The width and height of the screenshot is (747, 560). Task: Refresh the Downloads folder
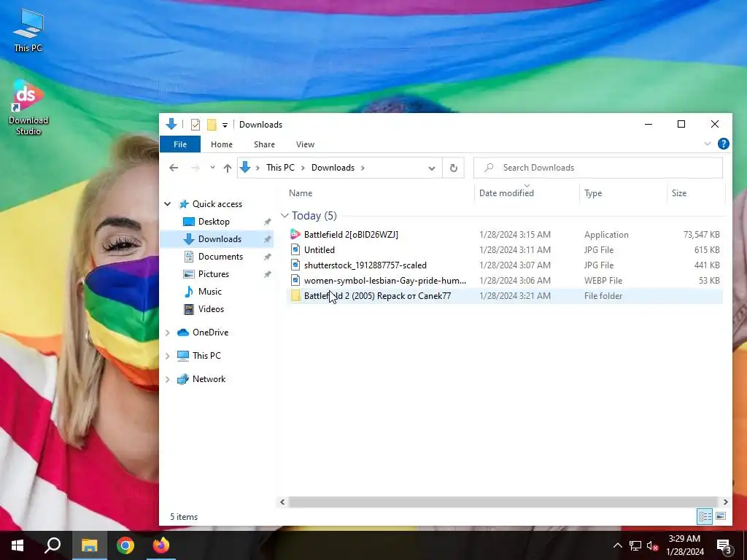454,168
